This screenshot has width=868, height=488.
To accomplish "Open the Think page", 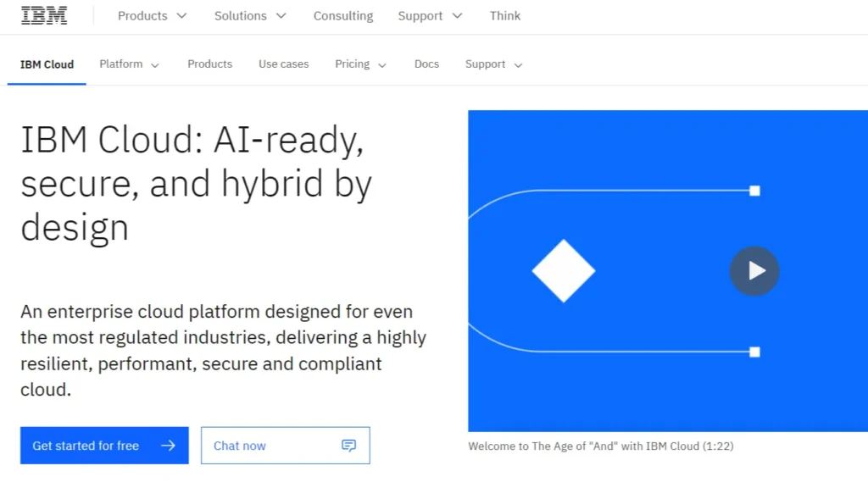I will pos(505,16).
